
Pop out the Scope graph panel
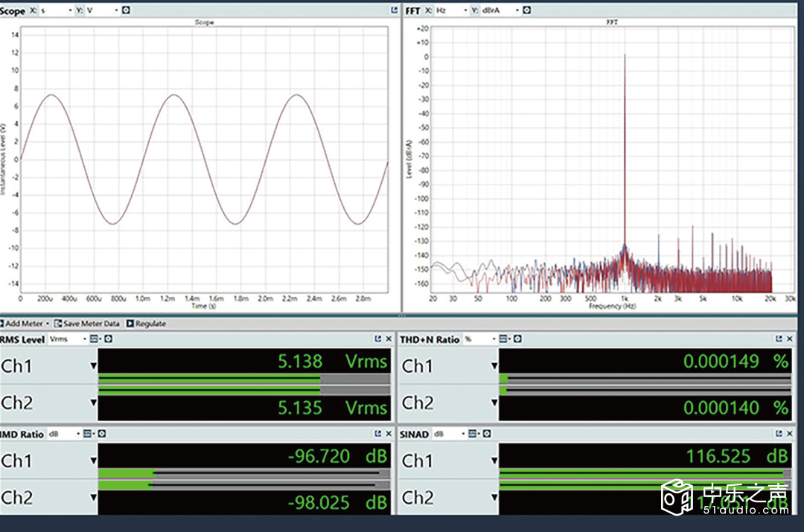click(394, 10)
